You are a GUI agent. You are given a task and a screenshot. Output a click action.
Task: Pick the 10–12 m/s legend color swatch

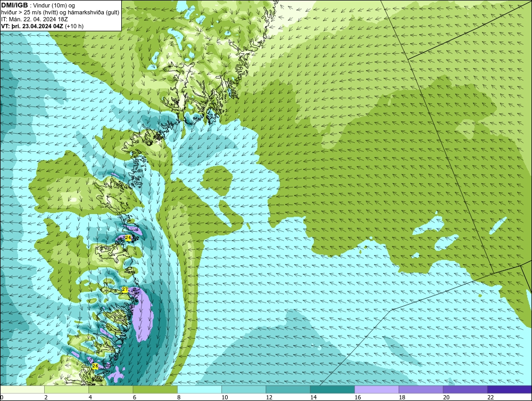tap(244, 389)
